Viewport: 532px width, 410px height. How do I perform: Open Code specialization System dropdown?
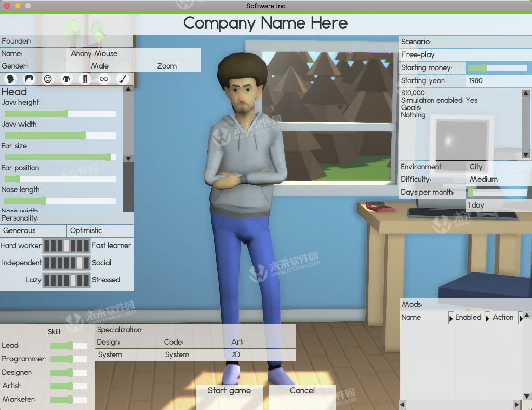point(195,355)
